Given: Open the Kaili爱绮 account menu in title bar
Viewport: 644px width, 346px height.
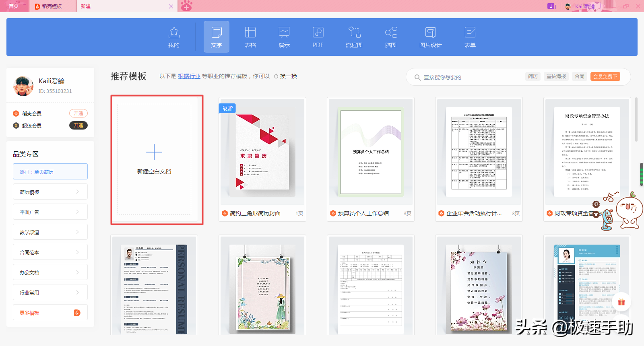Looking at the screenshot, I should click(x=580, y=6).
